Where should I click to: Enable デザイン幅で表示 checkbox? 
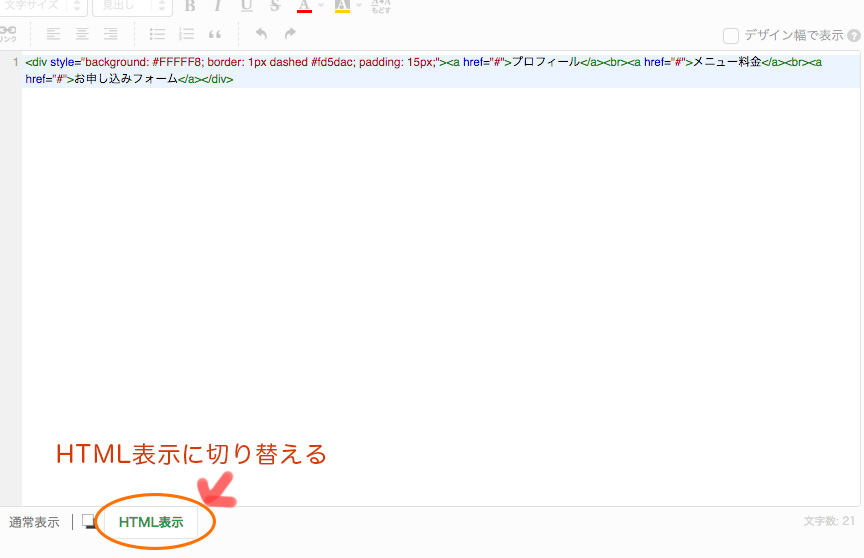tap(731, 36)
